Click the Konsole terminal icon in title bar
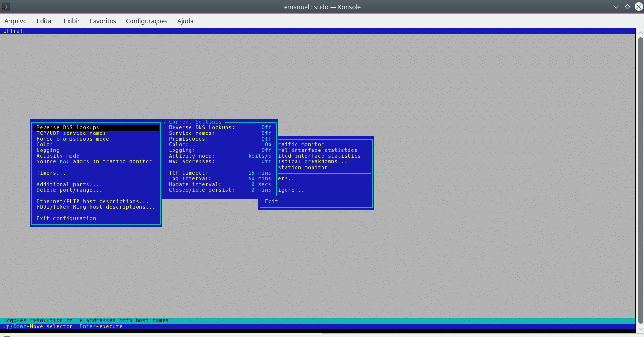The image size is (644, 337). pos(6,7)
